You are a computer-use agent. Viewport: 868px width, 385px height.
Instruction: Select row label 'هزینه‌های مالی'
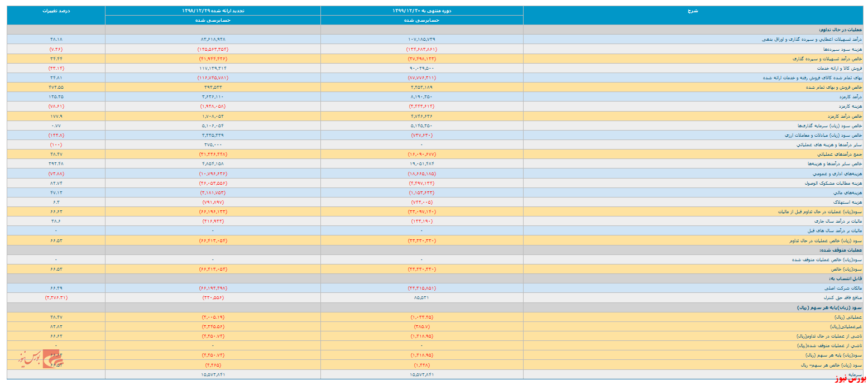click(848, 192)
